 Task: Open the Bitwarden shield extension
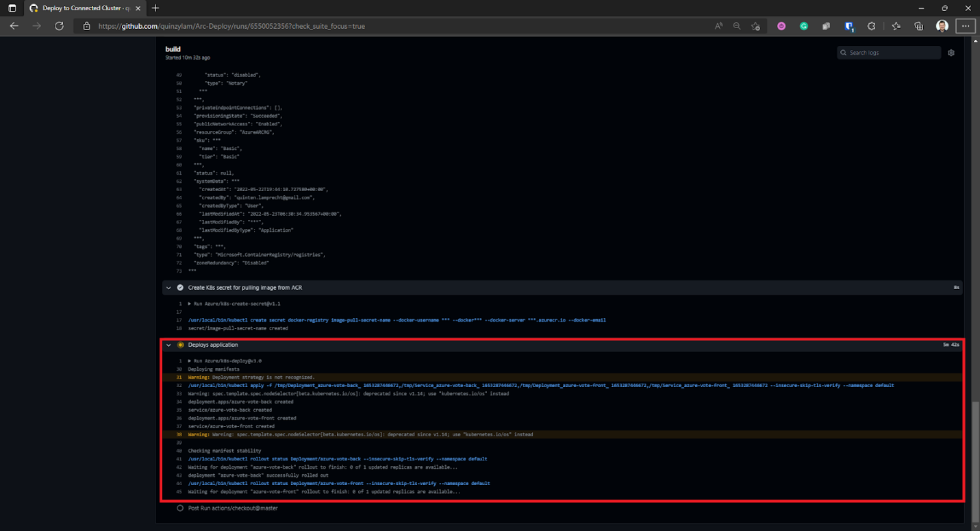coord(849,26)
